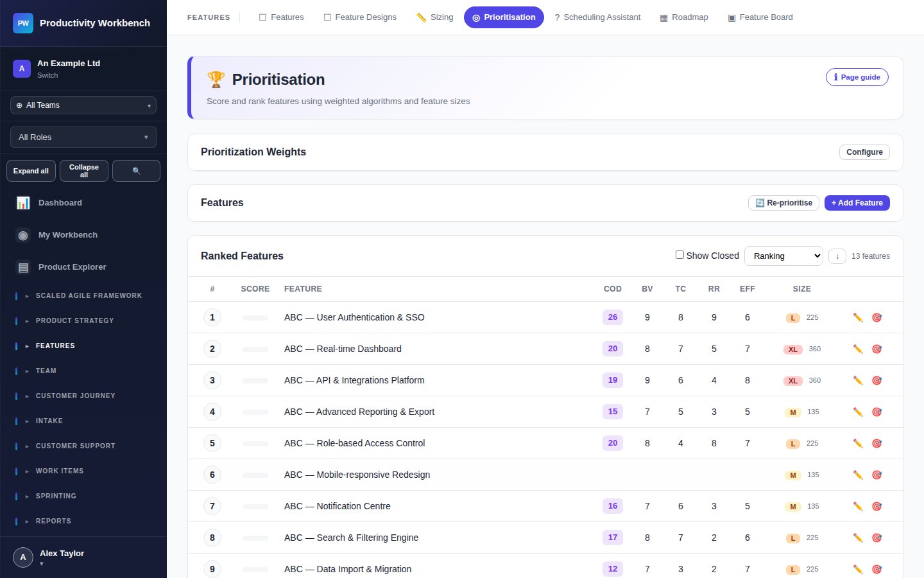Open the All Teams dropdown
Viewport: 924px width, 578px height.
tap(83, 105)
